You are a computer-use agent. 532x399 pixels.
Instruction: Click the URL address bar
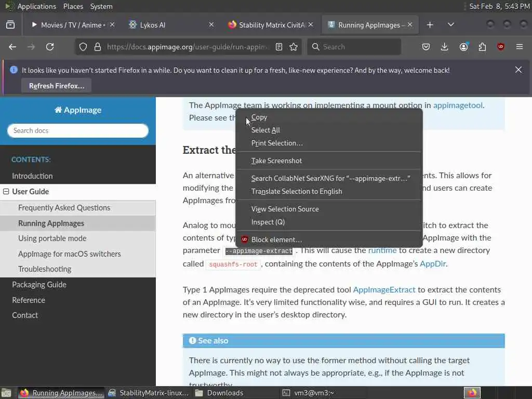pyautogui.click(x=188, y=47)
